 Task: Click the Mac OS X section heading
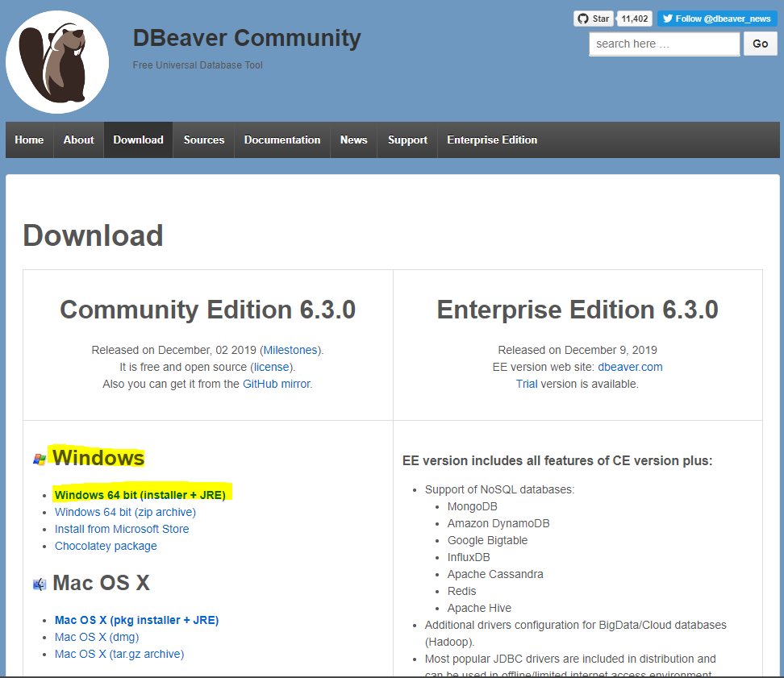[101, 583]
